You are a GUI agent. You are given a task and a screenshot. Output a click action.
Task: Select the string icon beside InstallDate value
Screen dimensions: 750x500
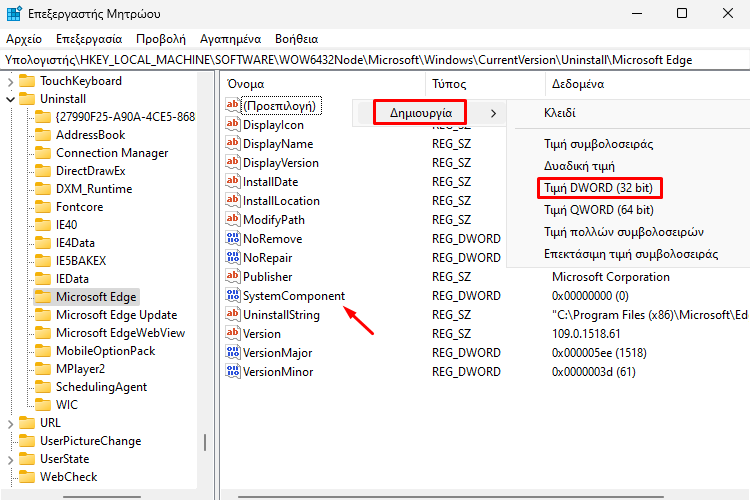[x=232, y=181]
